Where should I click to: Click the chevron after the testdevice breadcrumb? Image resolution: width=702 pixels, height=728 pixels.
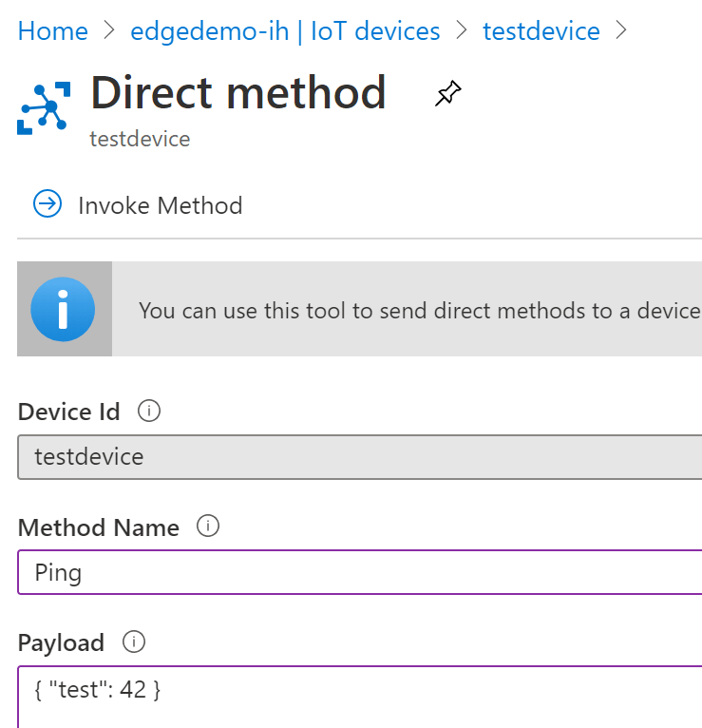coord(622,31)
